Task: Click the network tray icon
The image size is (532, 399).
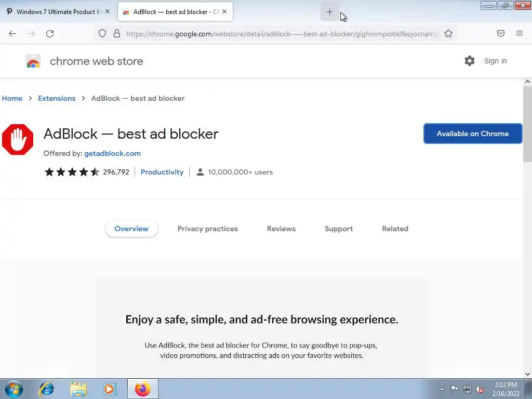Action: [467, 389]
